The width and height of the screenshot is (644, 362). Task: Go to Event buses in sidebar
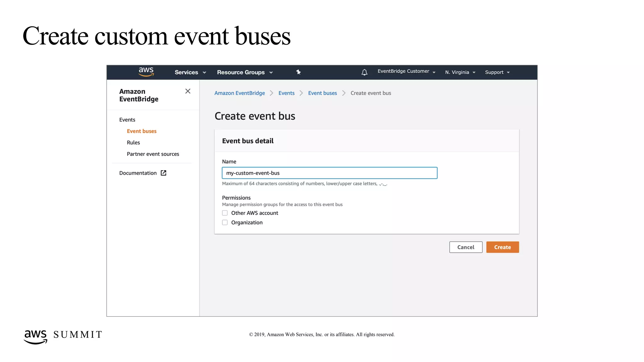(x=142, y=131)
